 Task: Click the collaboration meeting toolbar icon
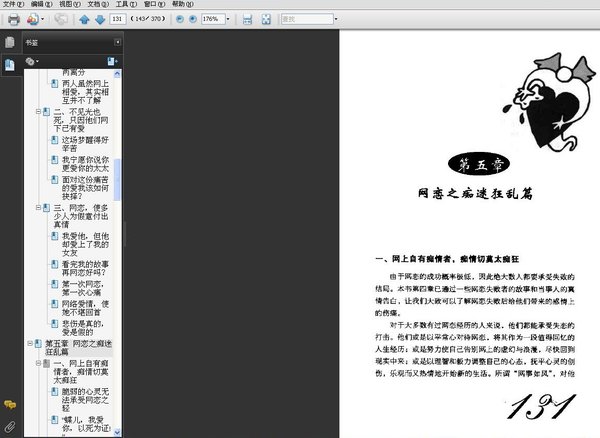33,19
